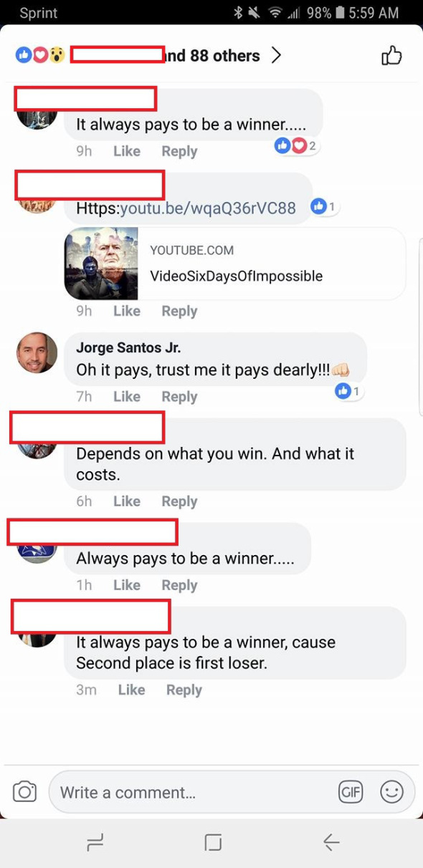The image size is (423, 868).
Task: Expand the 88 others reactions chevron
Action: 276,55
